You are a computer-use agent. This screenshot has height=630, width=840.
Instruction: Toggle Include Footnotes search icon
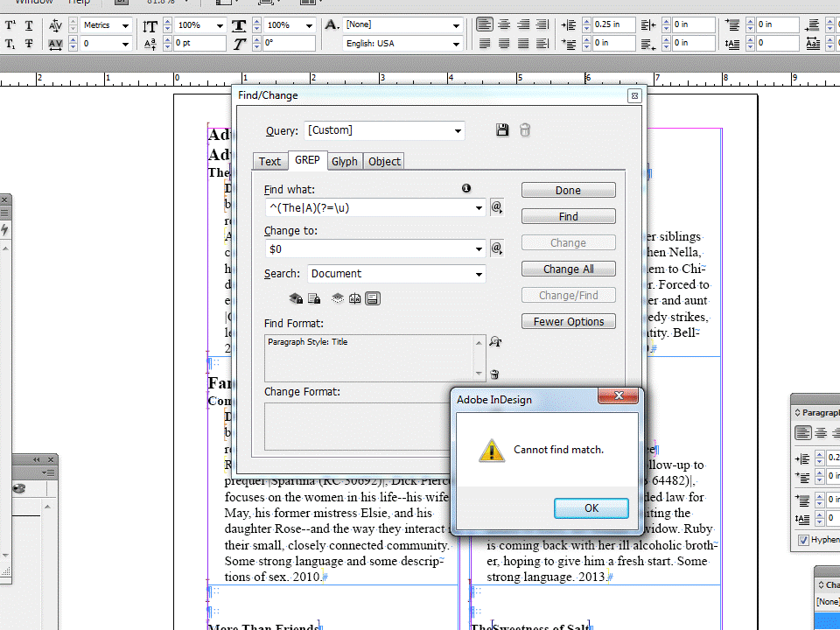[373, 298]
